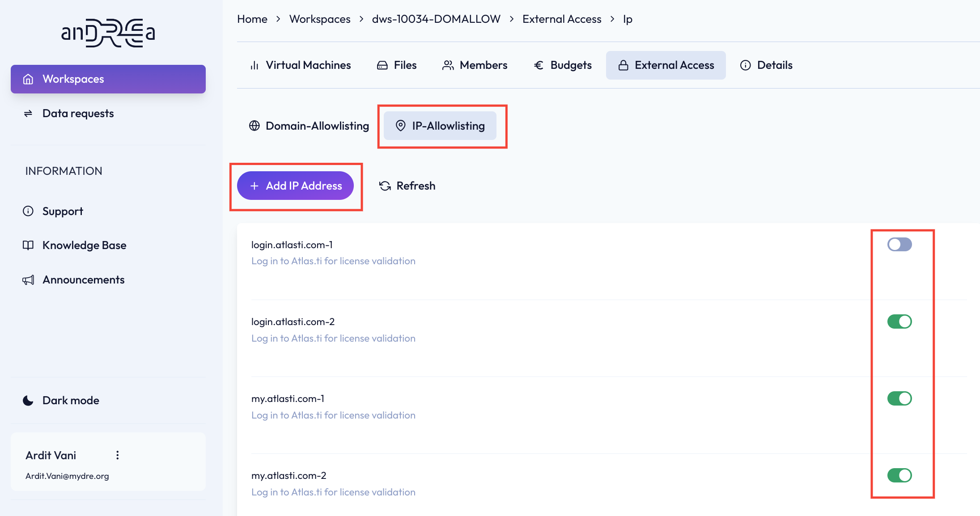Click the Support info icon
The height and width of the screenshot is (516, 980).
28,211
